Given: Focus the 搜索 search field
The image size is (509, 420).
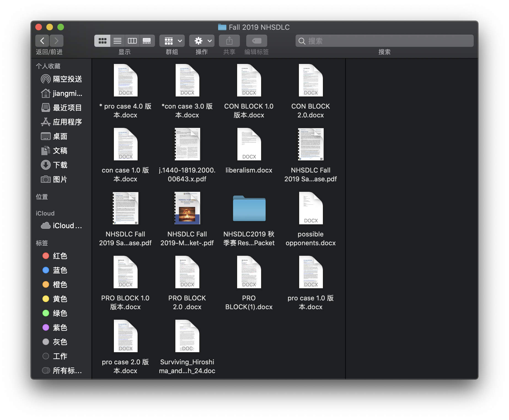Looking at the screenshot, I should click(384, 41).
